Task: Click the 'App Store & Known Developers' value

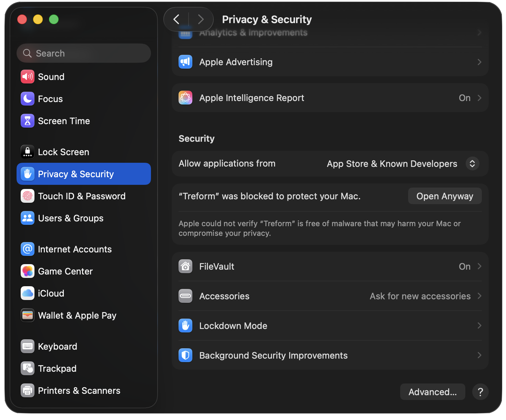Action: (x=392, y=163)
